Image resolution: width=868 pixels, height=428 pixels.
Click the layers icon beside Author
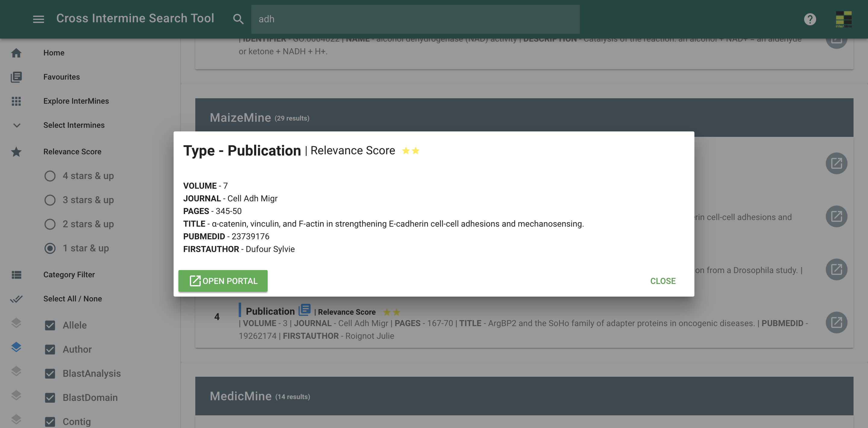[16, 347]
